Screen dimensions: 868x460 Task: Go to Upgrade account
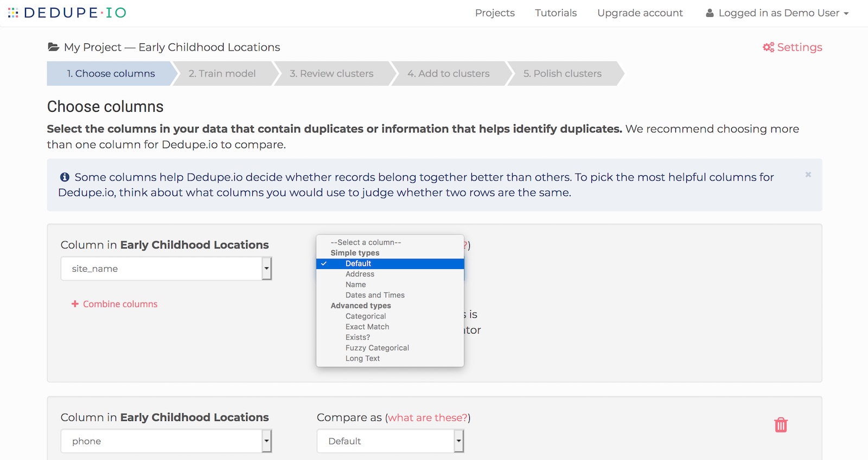(x=640, y=13)
